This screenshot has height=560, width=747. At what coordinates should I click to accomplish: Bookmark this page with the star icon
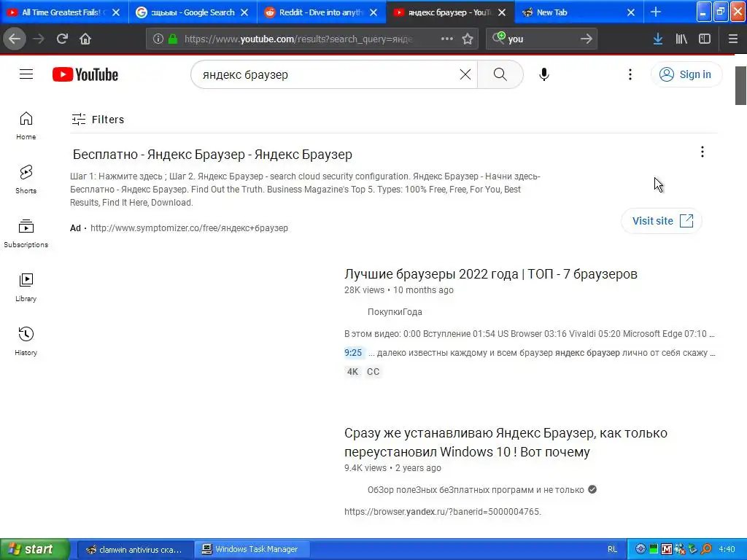[x=468, y=39]
